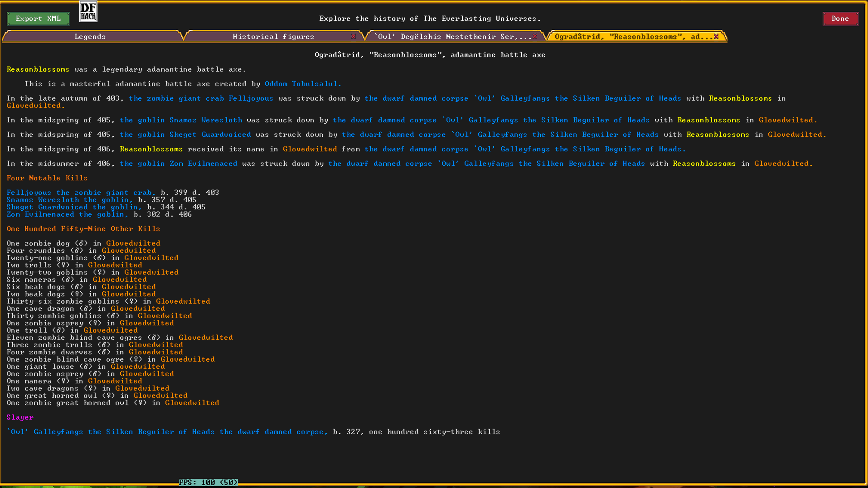868x488 pixels.
Task: Open the Oddom Tobulsalul creator link
Action: click(303, 84)
